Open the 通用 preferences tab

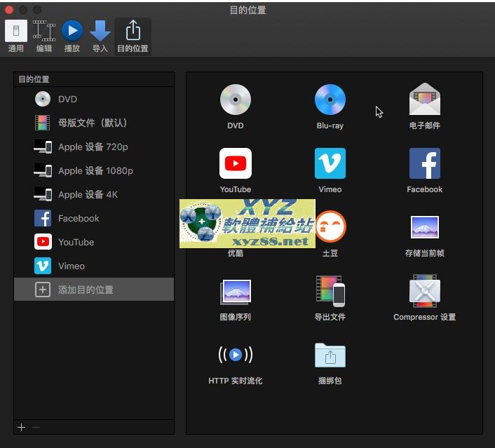16,36
